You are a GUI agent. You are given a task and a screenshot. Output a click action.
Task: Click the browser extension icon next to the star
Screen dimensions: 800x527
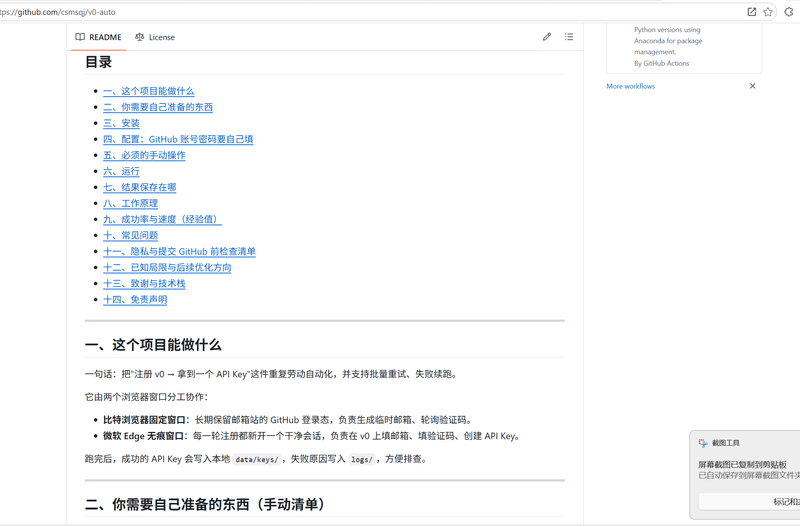789,12
